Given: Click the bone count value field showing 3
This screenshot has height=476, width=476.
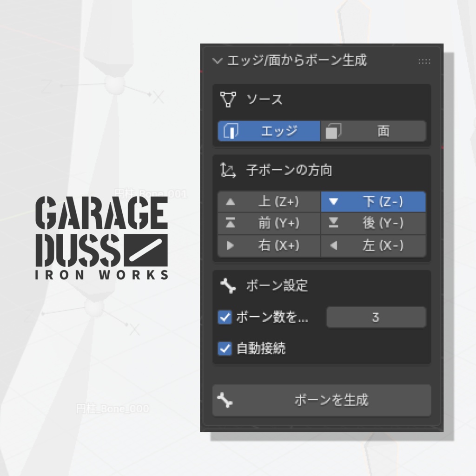Looking at the screenshot, I should click(376, 317).
